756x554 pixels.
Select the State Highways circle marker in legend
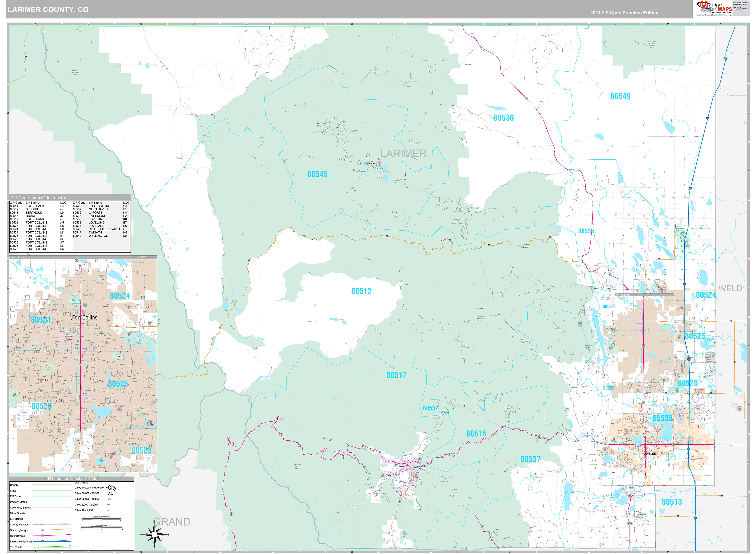(42, 530)
